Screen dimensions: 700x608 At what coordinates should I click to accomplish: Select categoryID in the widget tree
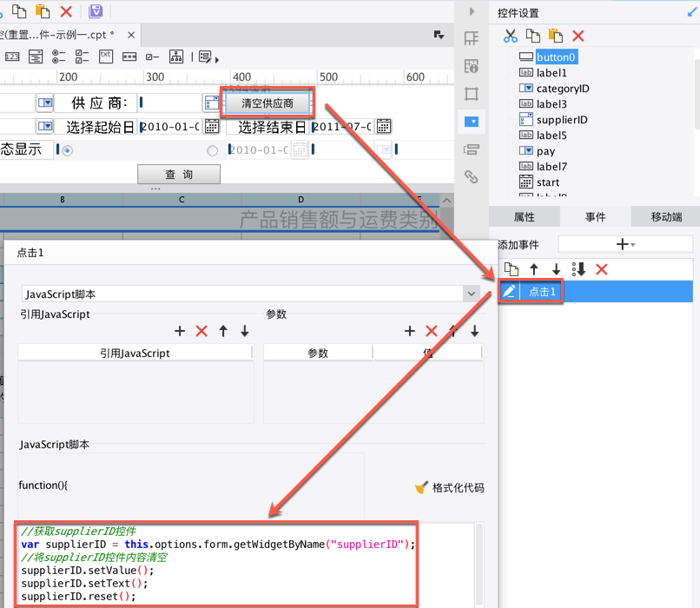tap(563, 89)
